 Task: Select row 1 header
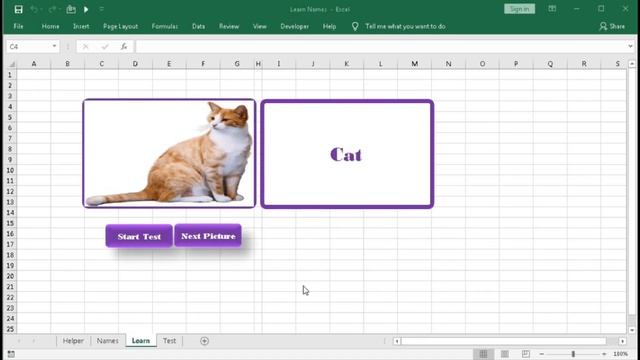tap(10, 75)
